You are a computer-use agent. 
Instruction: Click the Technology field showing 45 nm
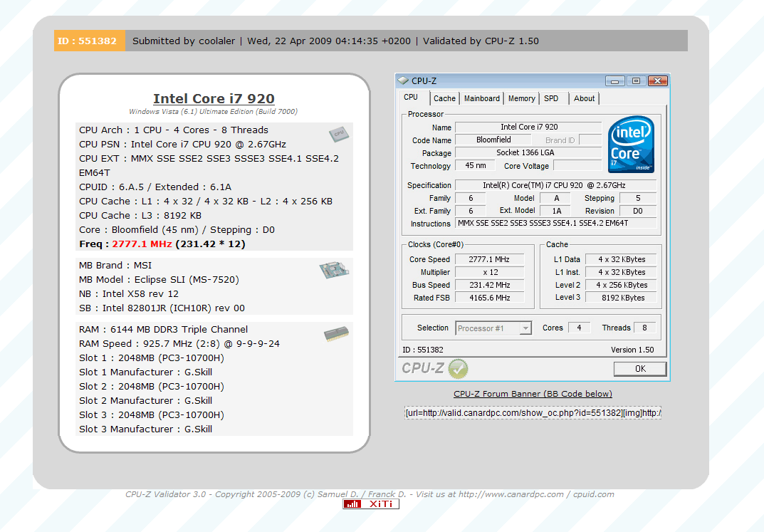(x=475, y=166)
